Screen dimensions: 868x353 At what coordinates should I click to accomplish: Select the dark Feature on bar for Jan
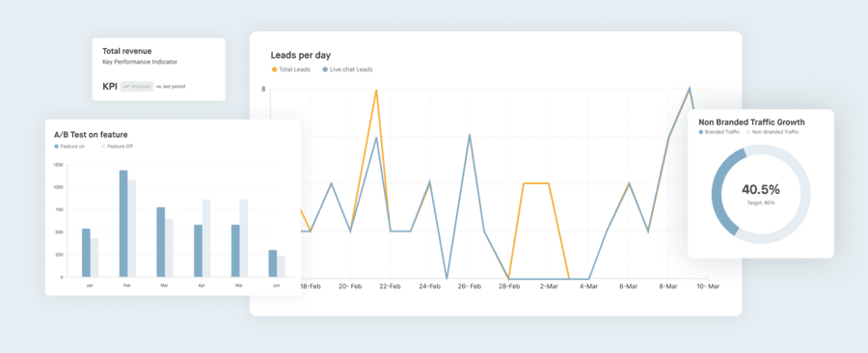click(86, 253)
